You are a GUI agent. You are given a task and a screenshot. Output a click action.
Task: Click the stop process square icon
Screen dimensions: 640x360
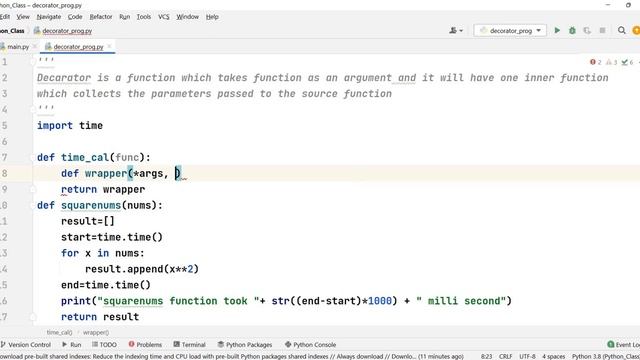(x=602, y=31)
